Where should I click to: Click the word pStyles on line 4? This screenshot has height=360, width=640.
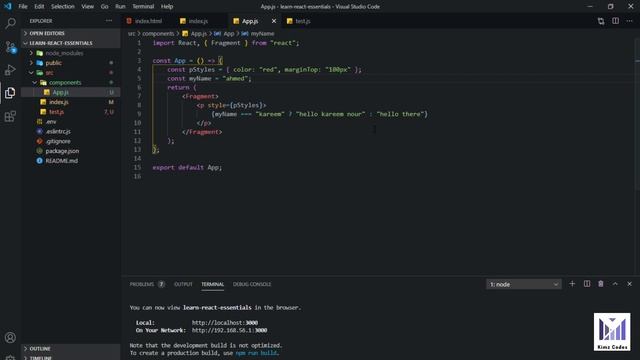point(202,69)
